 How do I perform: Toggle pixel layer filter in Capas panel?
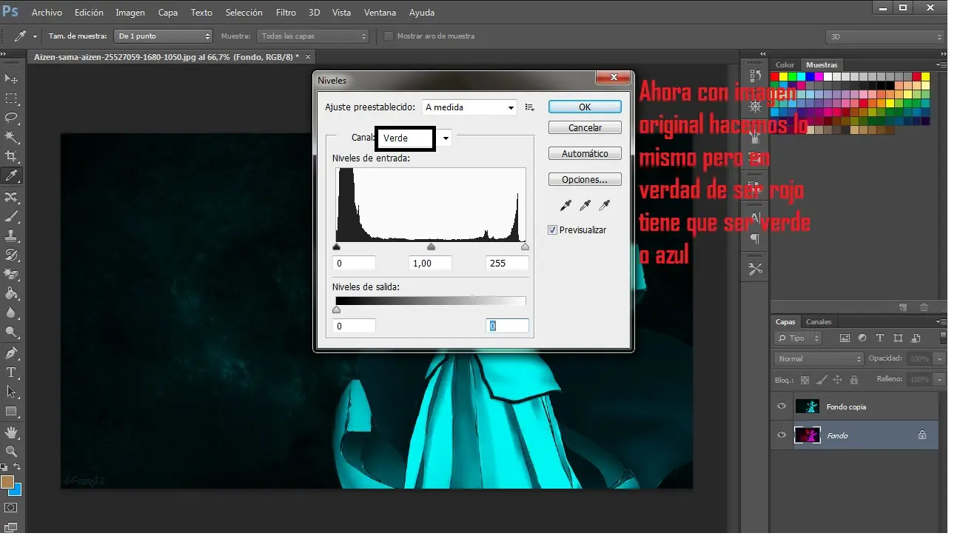[845, 338]
